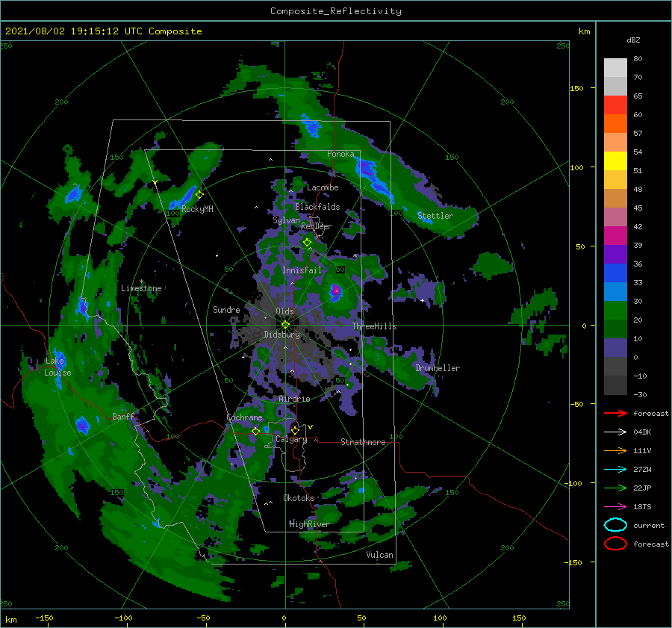Click the RedDeer city label
The image size is (672, 628).
(317, 226)
